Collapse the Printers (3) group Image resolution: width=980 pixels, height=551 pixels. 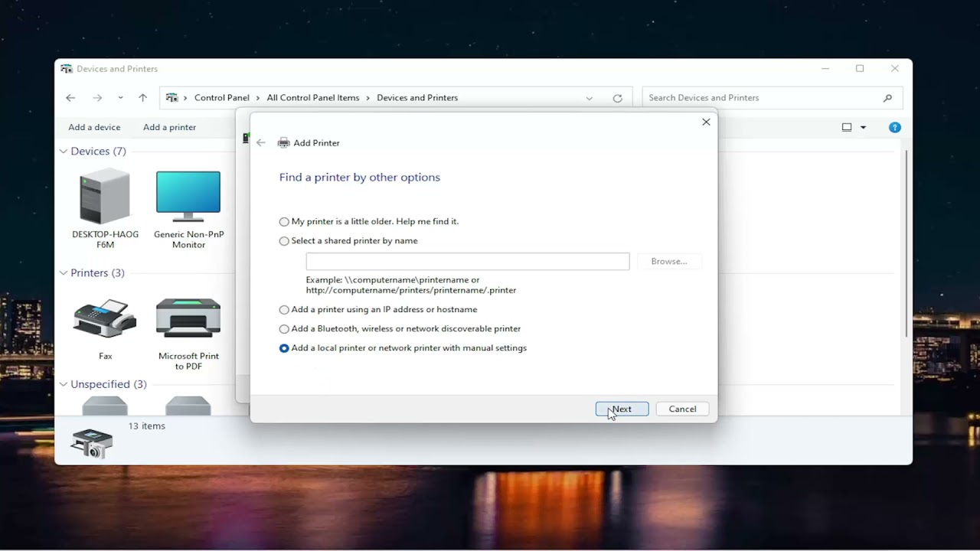coord(64,273)
